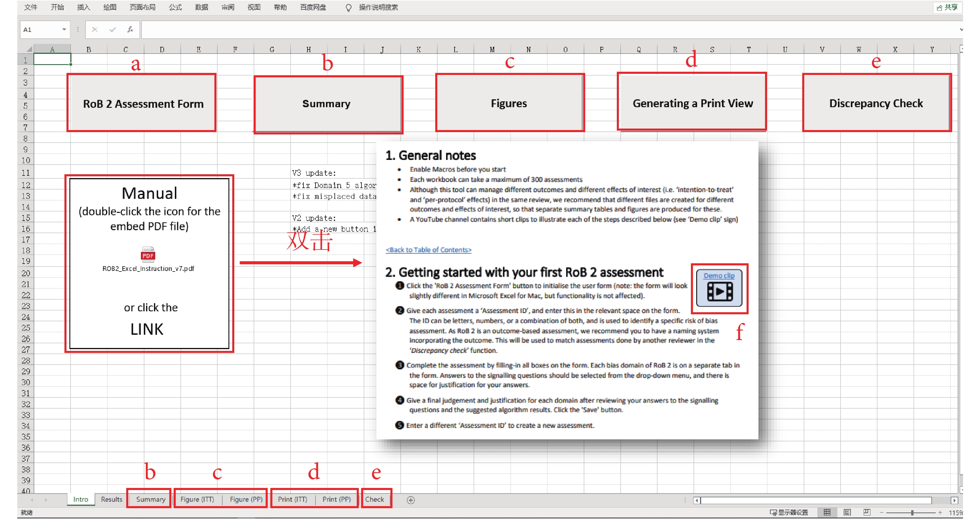Switch to Page Layout view icon
The height and width of the screenshot is (519, 980).
click(847, 513)
